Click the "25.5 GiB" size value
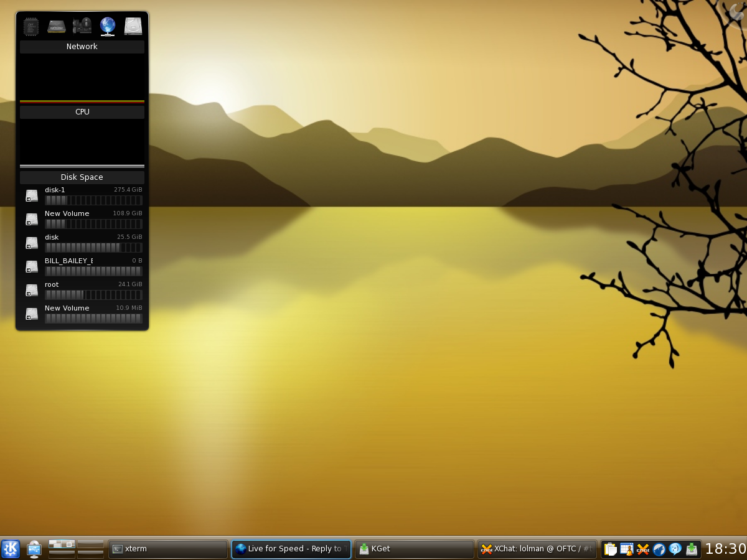The width and height of the screenshot is (747, 560). pyautogui.click(x=129, y=237)
